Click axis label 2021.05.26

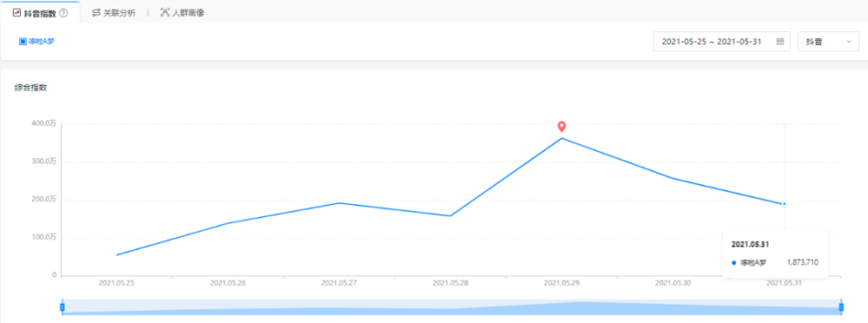coord(228,282)
